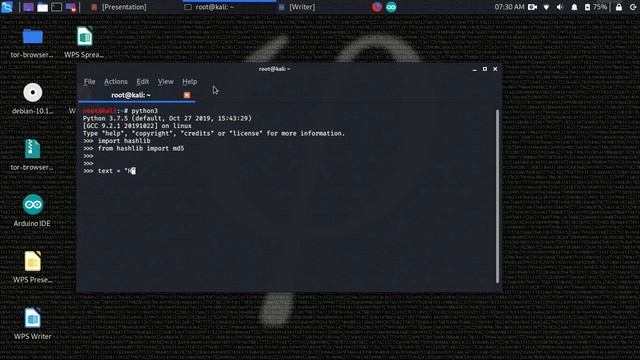Image resolution: width=640 pixels, height=360 pixels.
Task: Open the volume speaker tray icon
Action: 560,7
